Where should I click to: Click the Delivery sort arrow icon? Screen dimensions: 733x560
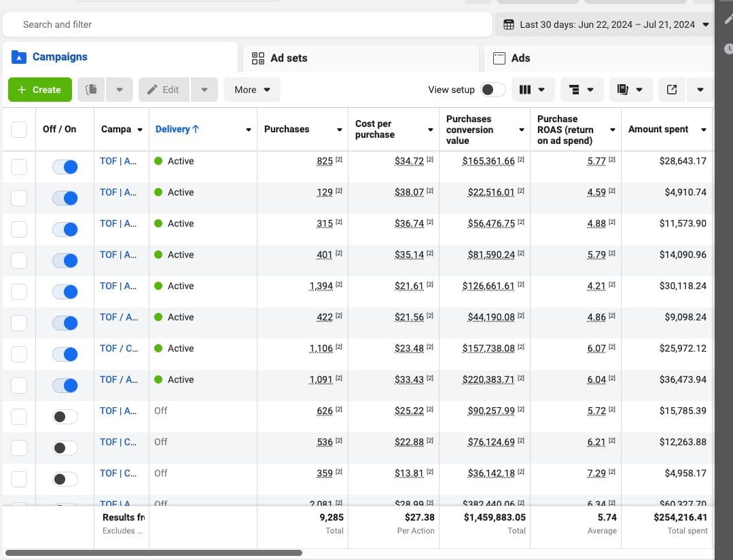[196, 129]
